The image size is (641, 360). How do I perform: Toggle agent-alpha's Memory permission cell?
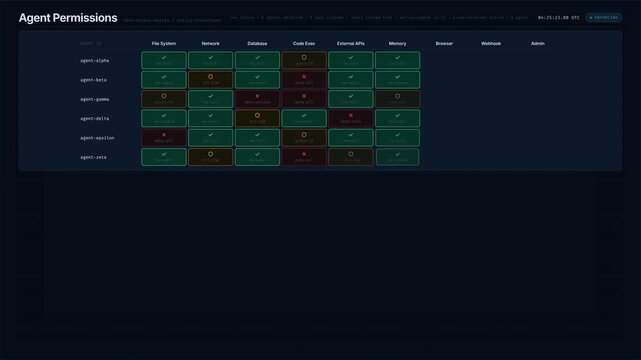pyautogui.click(x=397, y=60)
